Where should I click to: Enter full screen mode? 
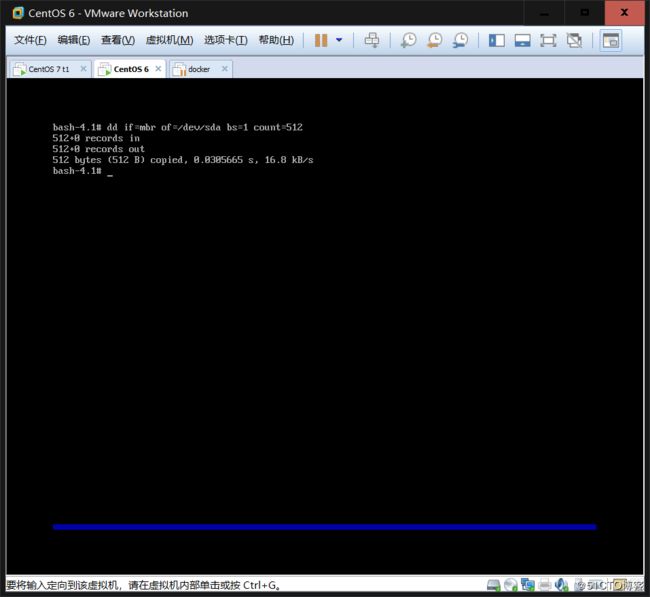[548, 40]
